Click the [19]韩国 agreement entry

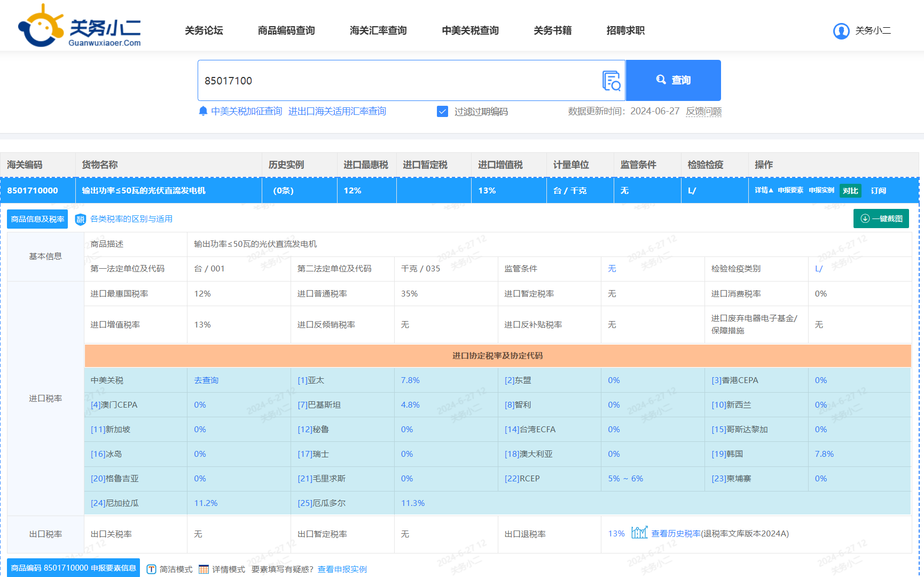727,454
